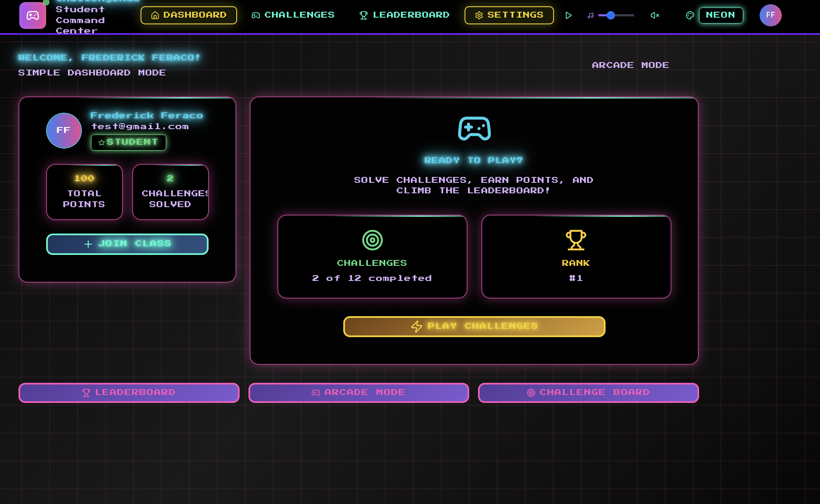This screenshot has width=820, height=504.
Task: Open the Settings nav button
Action: (509, 16)
